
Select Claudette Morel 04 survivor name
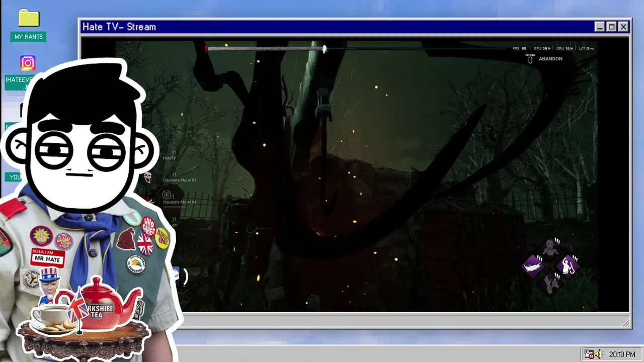click(180, 202)
